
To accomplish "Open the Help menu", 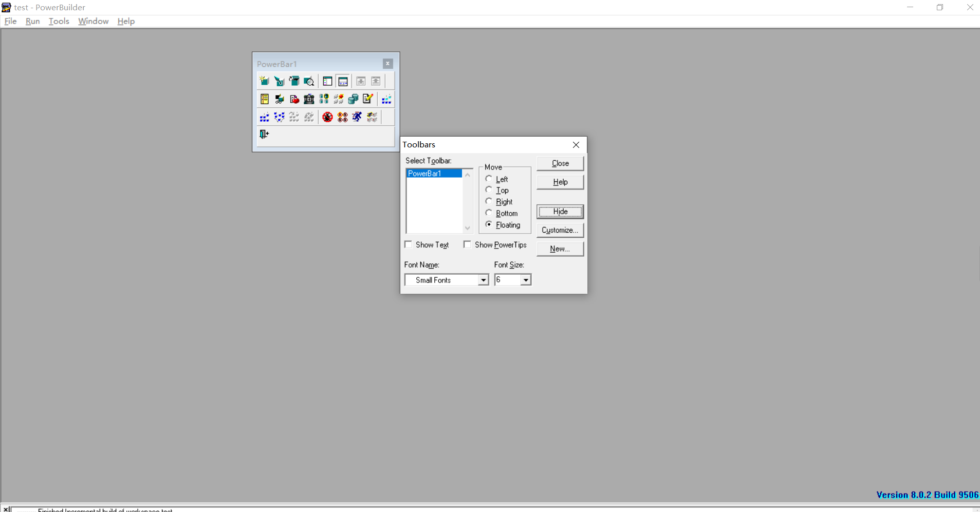I will (126, 21).
